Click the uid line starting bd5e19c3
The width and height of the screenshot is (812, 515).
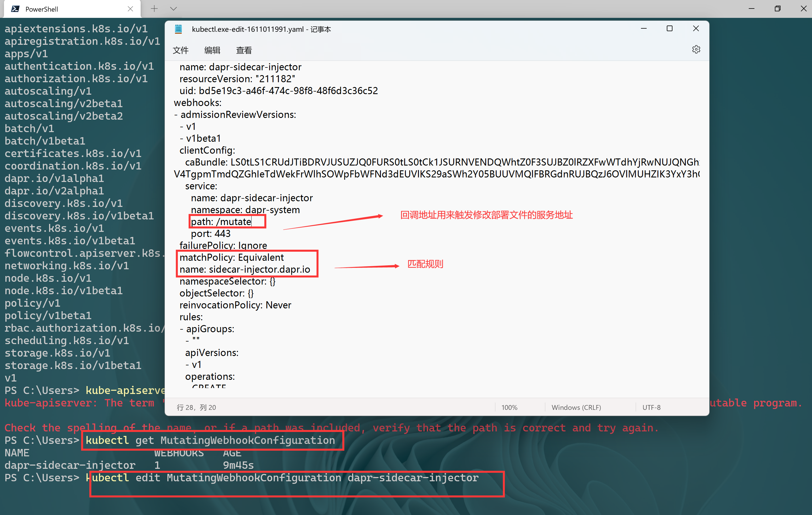click(x=279, y=90)
